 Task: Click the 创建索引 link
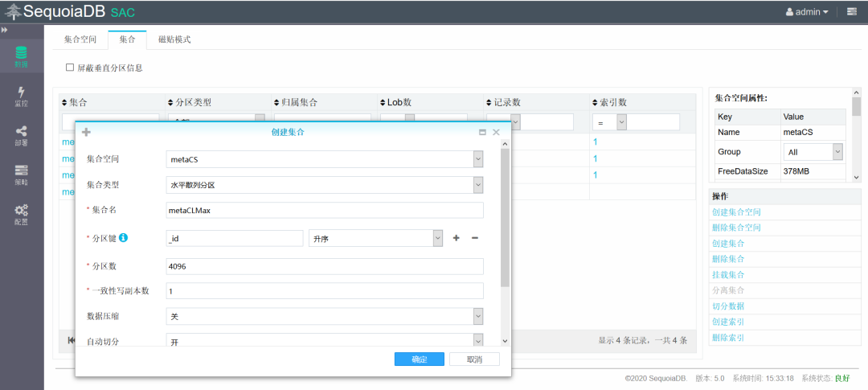point(728,322)
